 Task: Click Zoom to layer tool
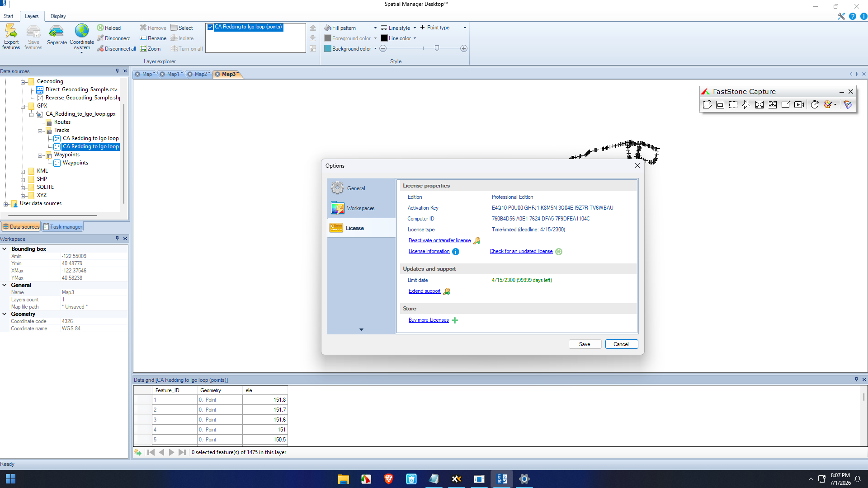(151, 49)
